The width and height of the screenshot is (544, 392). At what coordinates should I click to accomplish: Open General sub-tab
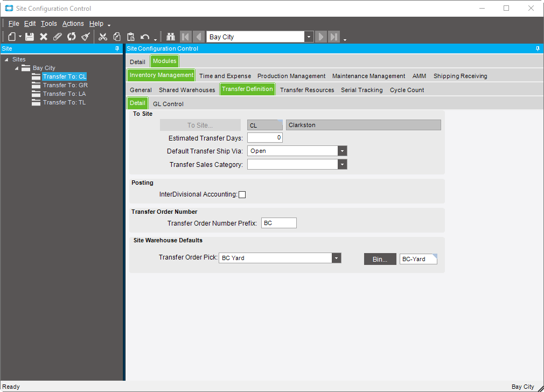pyautogui.click(x=141, y=90)
